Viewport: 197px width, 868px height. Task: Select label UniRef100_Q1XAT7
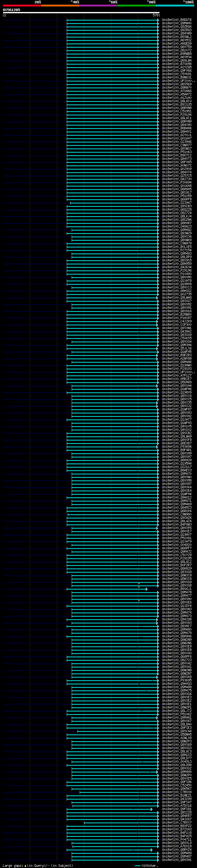(176, 419)
